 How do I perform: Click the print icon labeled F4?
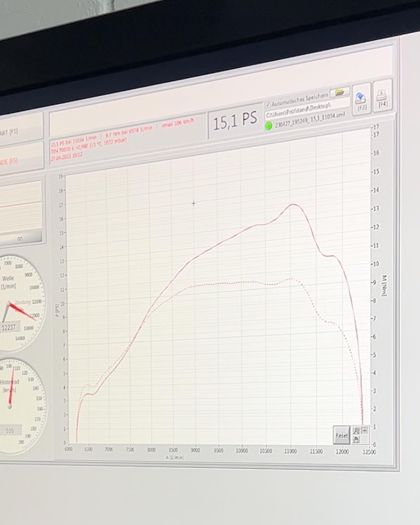point(382,96)
